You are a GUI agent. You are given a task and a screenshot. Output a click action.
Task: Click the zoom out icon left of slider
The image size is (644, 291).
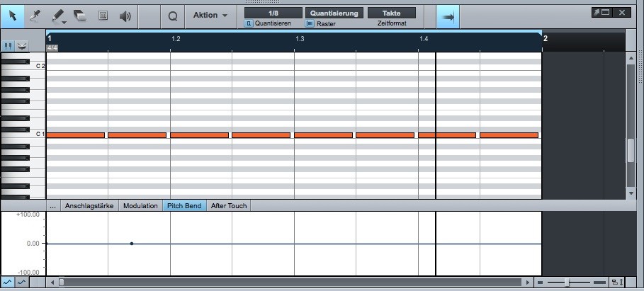coord(541,283)
